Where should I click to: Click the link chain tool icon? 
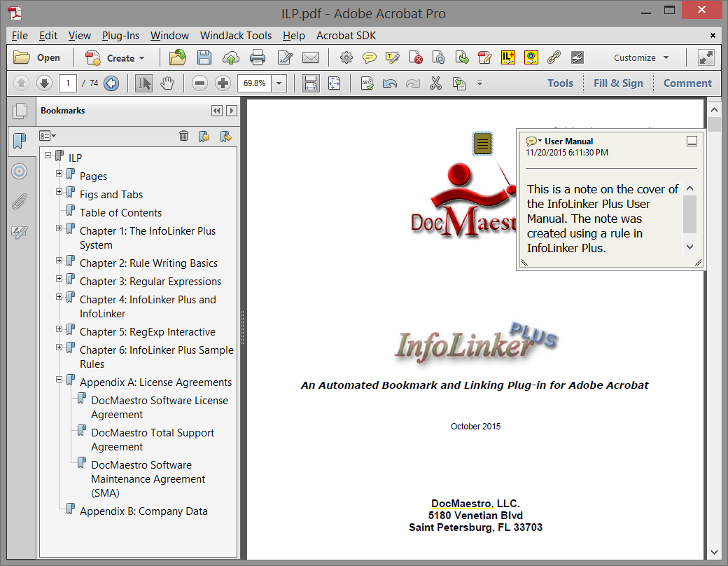pyautogui.click(x=554, y=57)
